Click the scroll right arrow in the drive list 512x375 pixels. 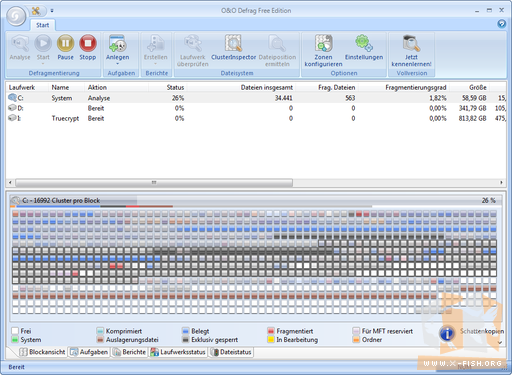point(501,182)
